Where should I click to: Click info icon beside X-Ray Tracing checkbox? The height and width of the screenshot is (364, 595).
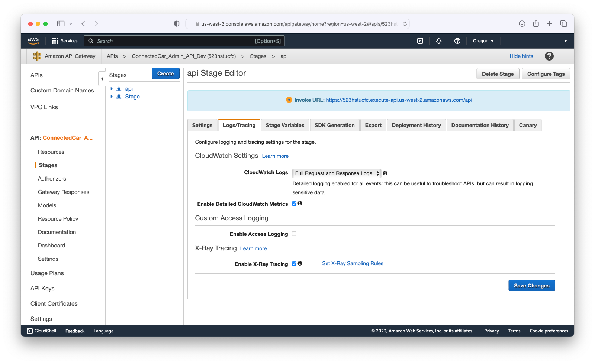coord(300,263)
